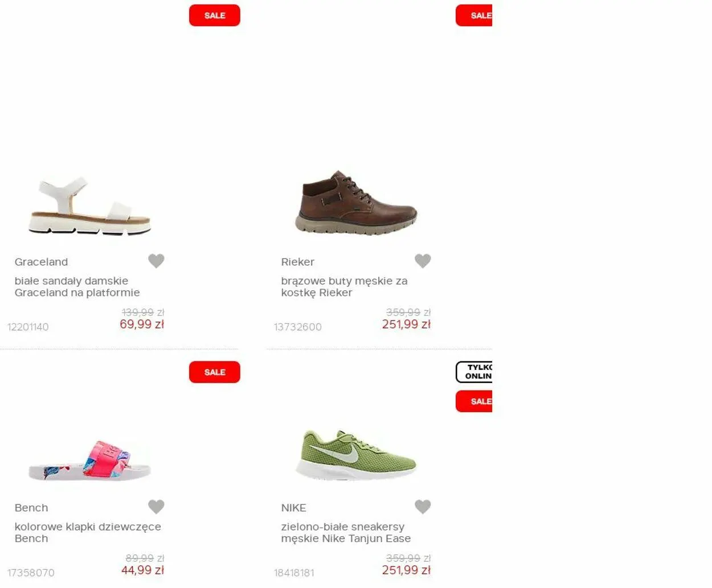
Task: Open brązowe buty męskie Rieker link
Action: 344,287
